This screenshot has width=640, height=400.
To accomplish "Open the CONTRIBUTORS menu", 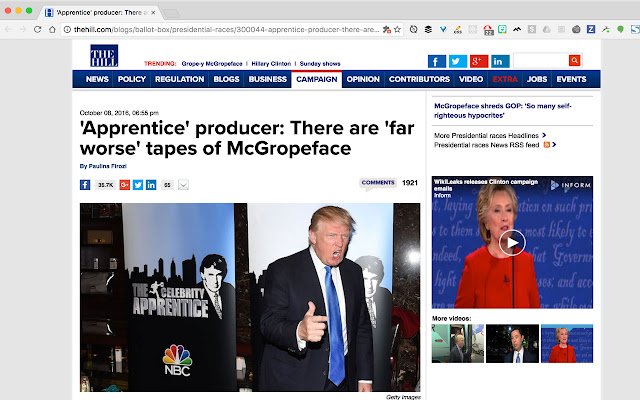I will coord(419,79).
